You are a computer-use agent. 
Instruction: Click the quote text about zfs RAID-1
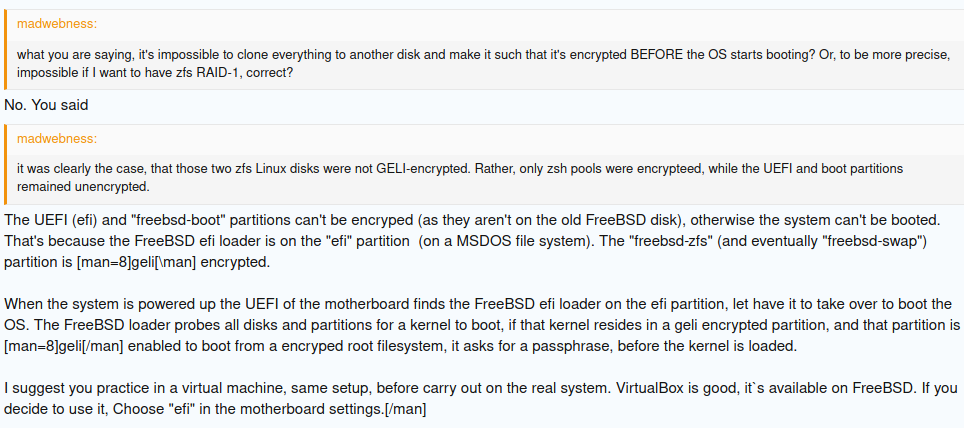pyautogui.click(x=480, y=64)
